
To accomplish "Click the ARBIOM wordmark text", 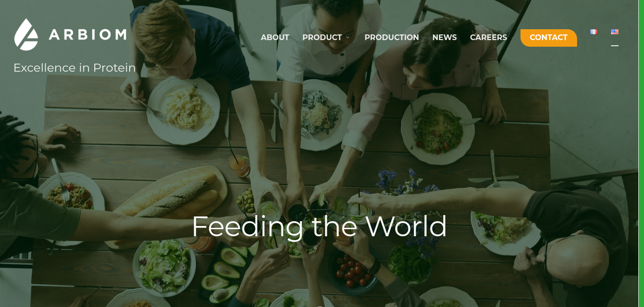I will (x=88, y=34).
